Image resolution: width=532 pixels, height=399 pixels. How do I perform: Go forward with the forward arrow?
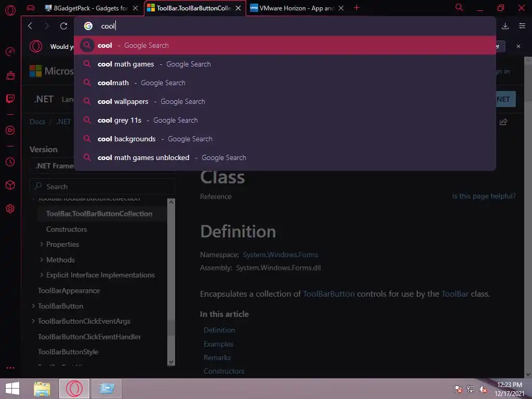click(x=47, y=26)
